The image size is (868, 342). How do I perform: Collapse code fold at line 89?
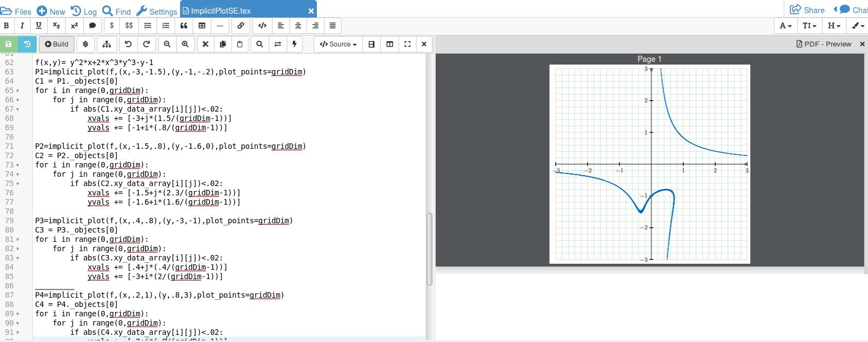[x=18, y=314]
